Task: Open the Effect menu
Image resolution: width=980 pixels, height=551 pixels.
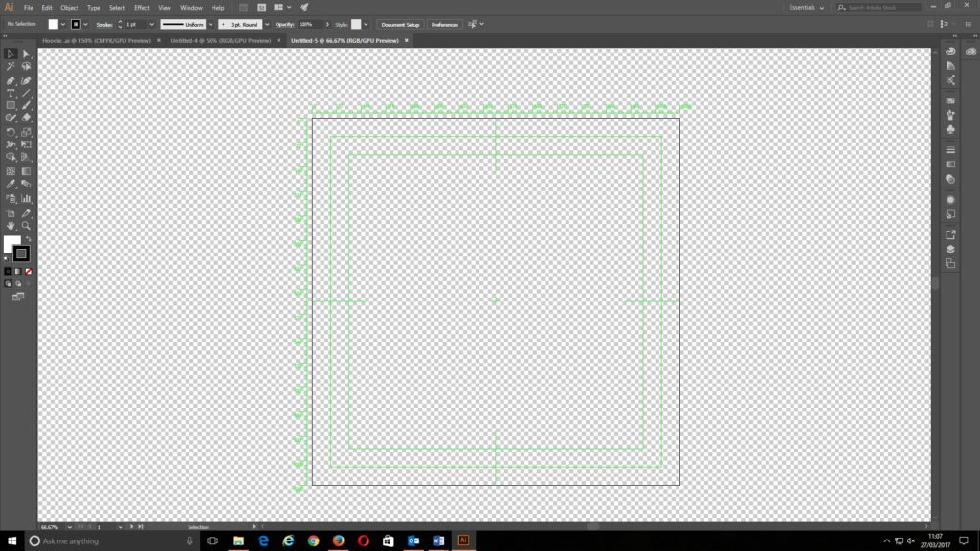Action: 142,8
